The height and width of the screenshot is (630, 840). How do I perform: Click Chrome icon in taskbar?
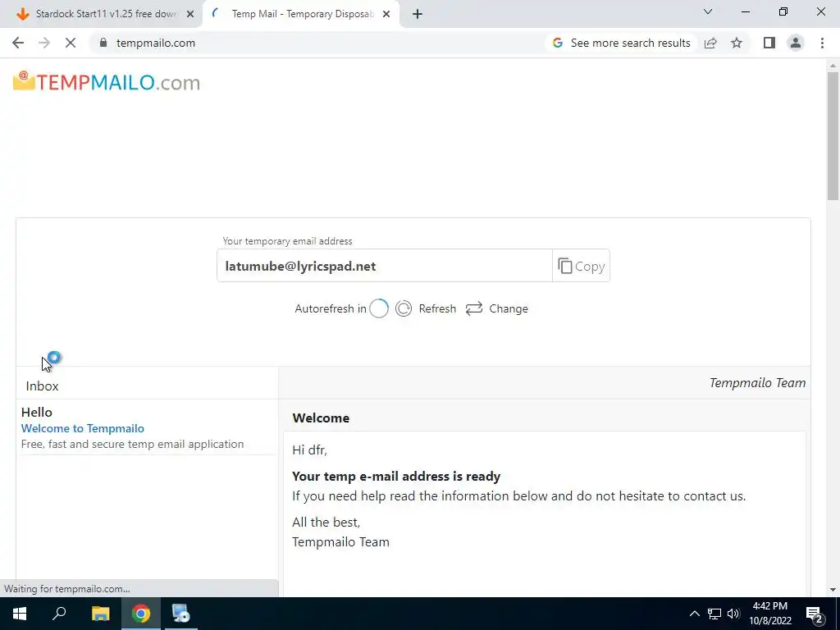click(141, 614)
